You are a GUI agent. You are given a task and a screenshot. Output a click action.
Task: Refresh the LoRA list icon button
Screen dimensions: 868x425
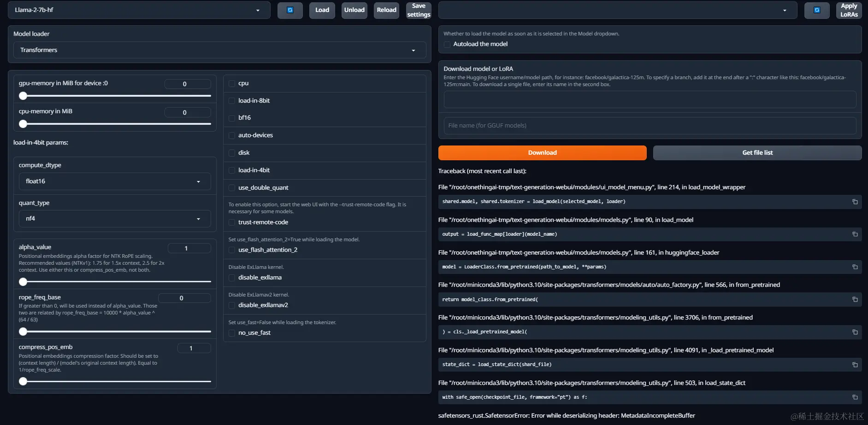click(x=817, y=10)
